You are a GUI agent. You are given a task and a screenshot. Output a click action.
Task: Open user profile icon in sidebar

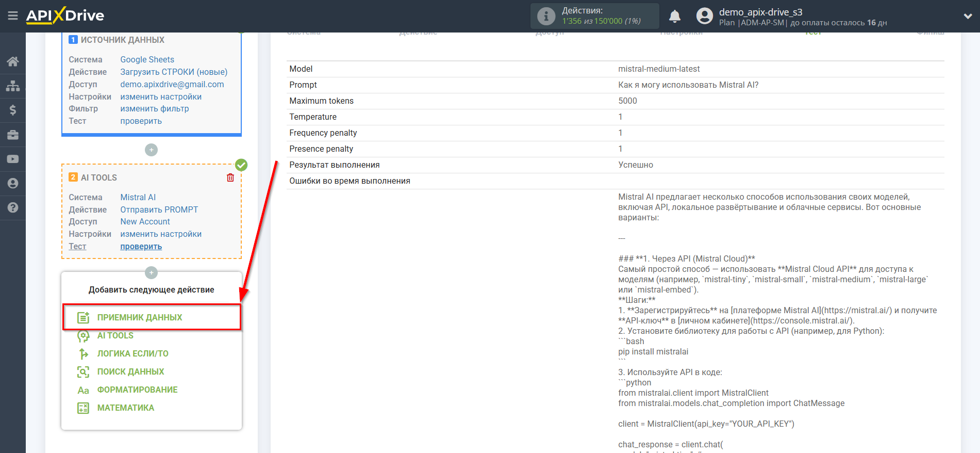[x=13, y=183]
